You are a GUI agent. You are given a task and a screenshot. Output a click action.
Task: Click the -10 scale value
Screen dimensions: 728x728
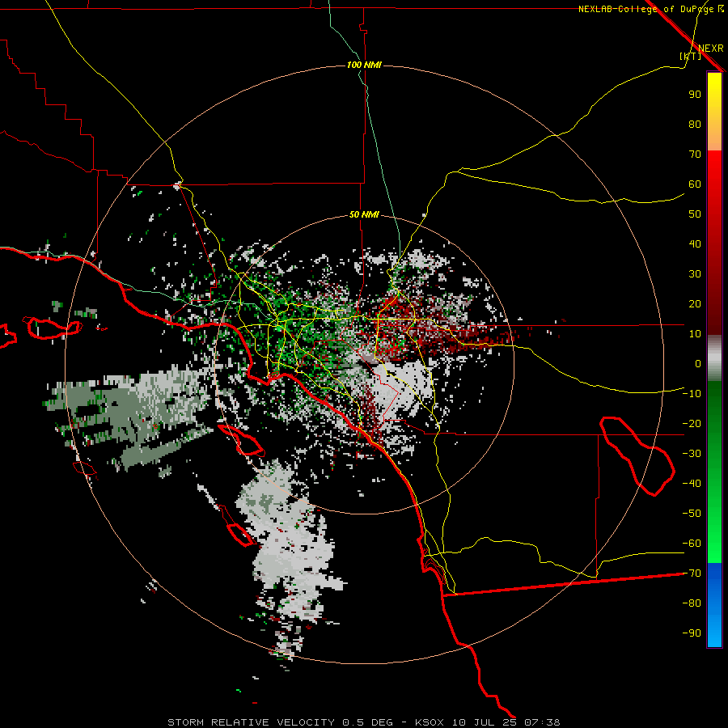(x=692, y=394)
